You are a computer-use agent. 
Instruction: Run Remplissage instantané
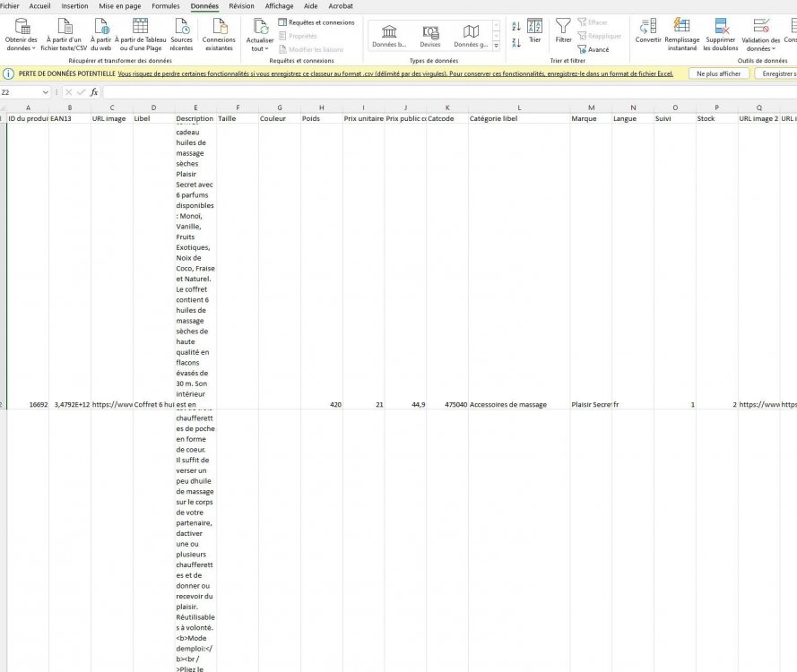tap(681, 34)
